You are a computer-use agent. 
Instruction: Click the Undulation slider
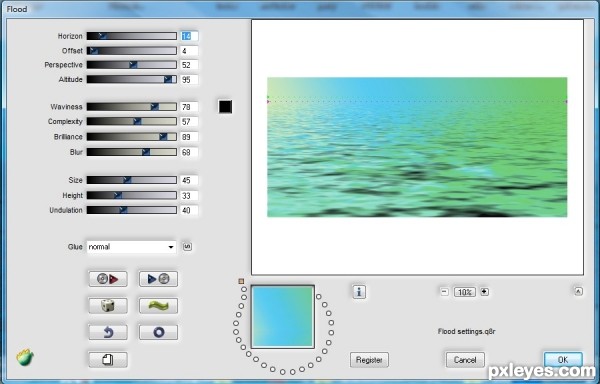[x=132, y=210]
